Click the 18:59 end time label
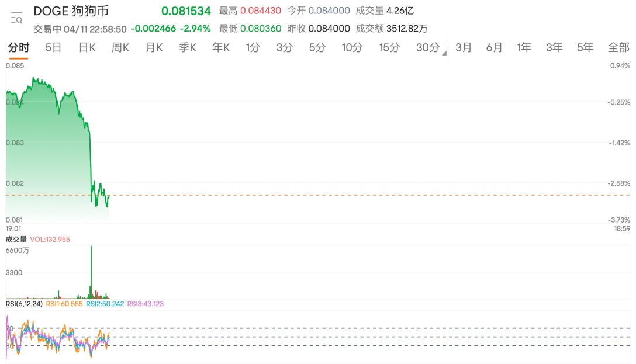Screen dimensions: 636x364 tap(622, 228)
